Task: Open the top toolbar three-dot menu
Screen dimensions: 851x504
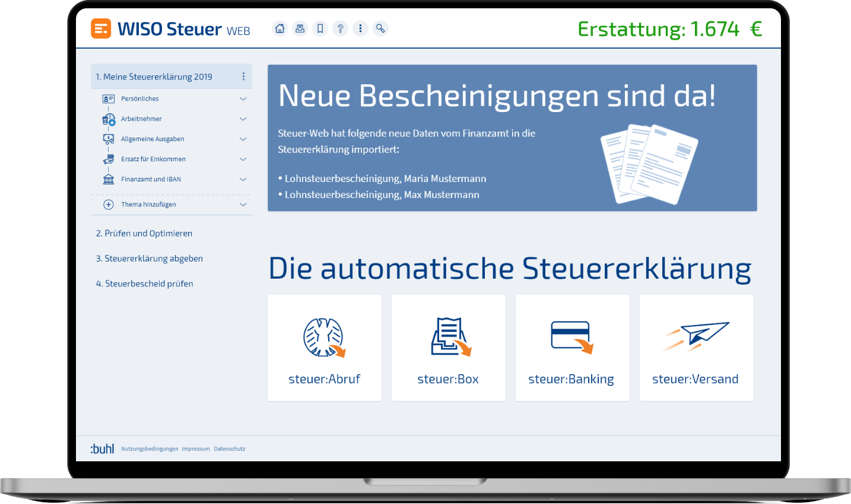Action: 360,28
